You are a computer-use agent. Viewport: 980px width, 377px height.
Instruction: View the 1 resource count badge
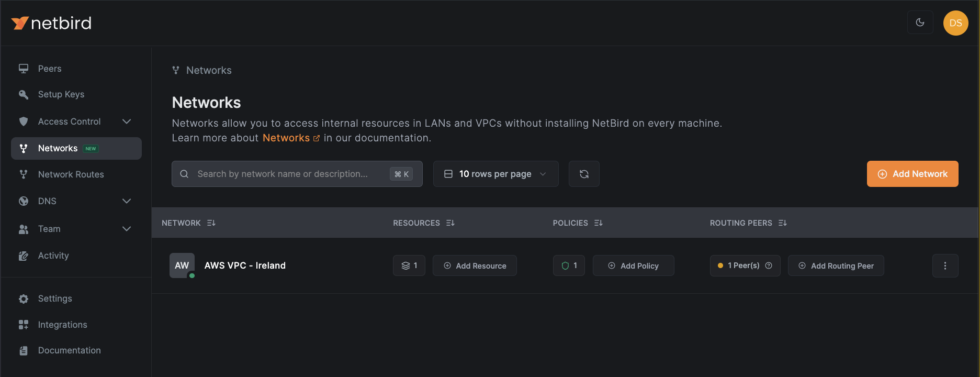[409, 266]
